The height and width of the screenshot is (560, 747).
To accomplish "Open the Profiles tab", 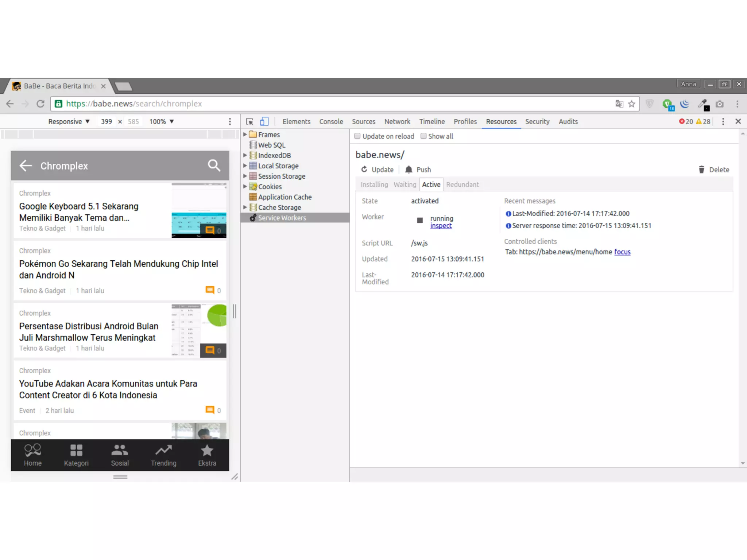I will click(465, 121).
